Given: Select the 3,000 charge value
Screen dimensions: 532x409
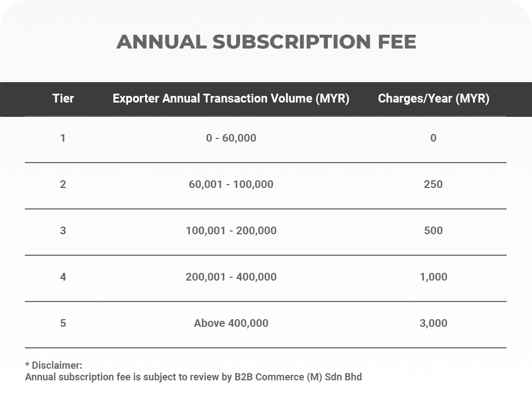Looking at the screenshot, I should pyautogui.click(x=433, y=324).
